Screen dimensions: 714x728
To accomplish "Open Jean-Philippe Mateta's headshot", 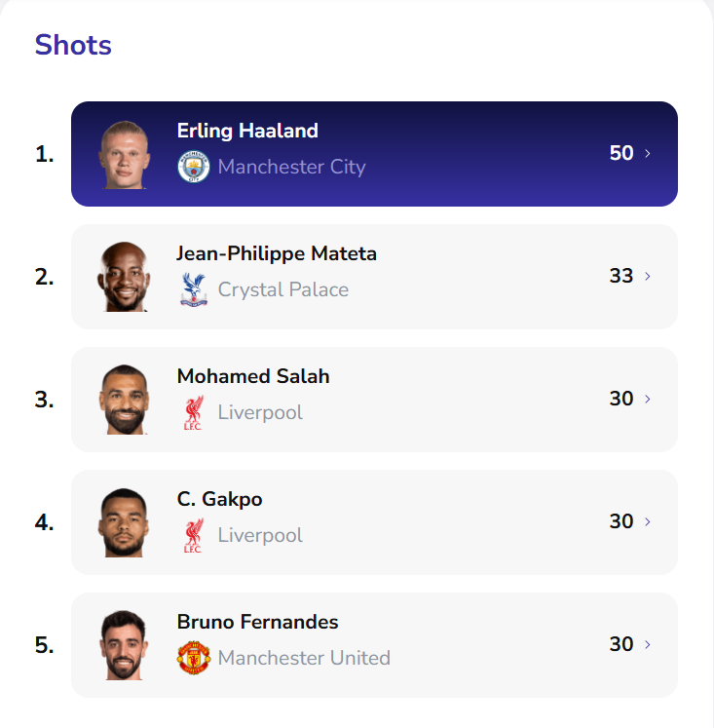I will [x=124, y=277].
